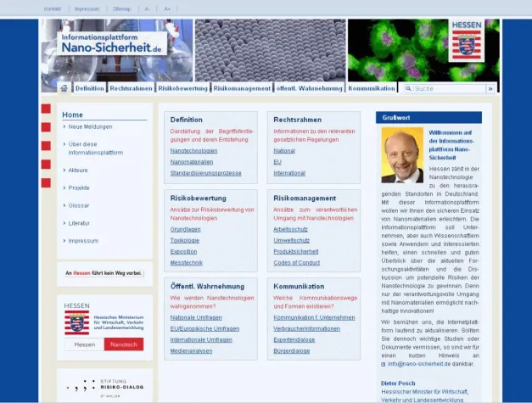Screen dimensions: 532x403
Task: Click the Nano-Sicherheit.de site logo
Action: [x=112, y=44]
